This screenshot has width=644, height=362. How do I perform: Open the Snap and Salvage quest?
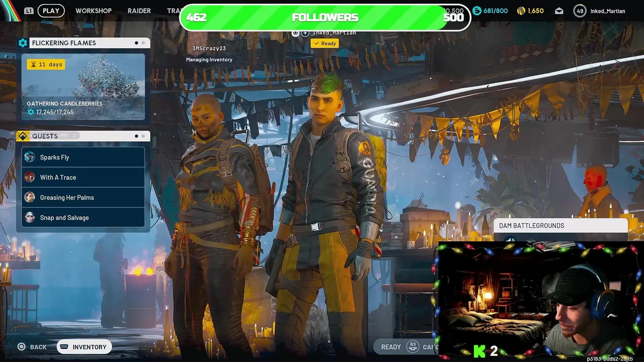[x=83, y=218]
